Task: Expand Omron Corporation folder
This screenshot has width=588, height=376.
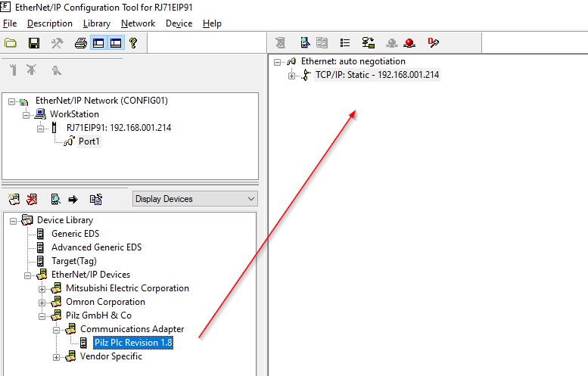Action: click(42, 303)
